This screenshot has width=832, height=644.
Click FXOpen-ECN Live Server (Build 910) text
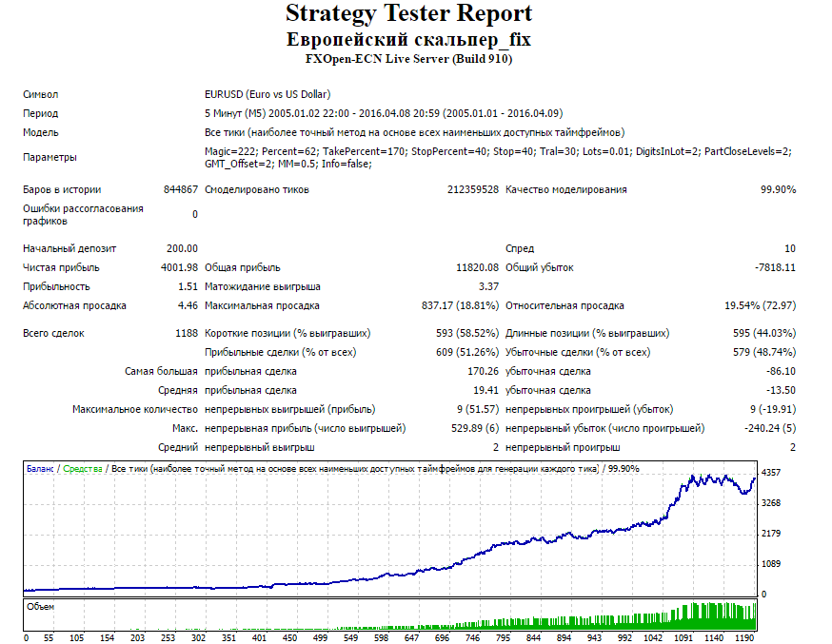click(x=408, y=59)
